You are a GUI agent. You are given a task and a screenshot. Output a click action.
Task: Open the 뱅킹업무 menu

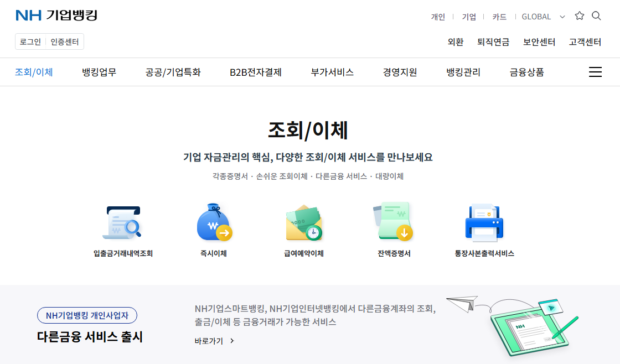[x=99, y=72]
